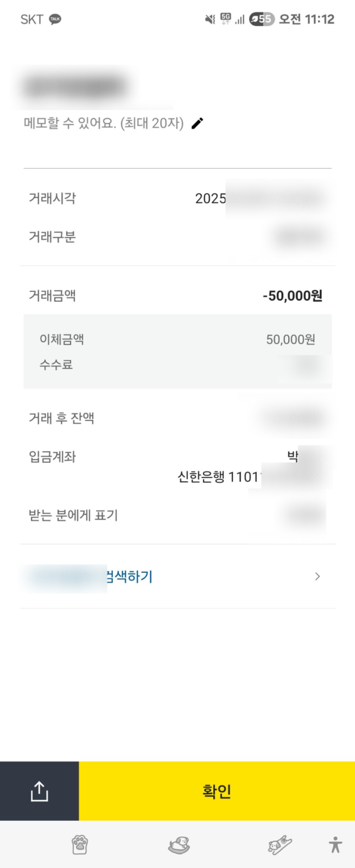Tap the 이체금액 50,000원 detail row

point(177,340)
